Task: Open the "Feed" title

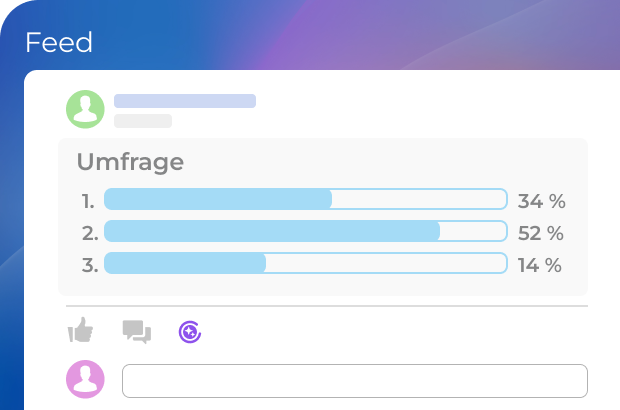Action: coord(58,43)
